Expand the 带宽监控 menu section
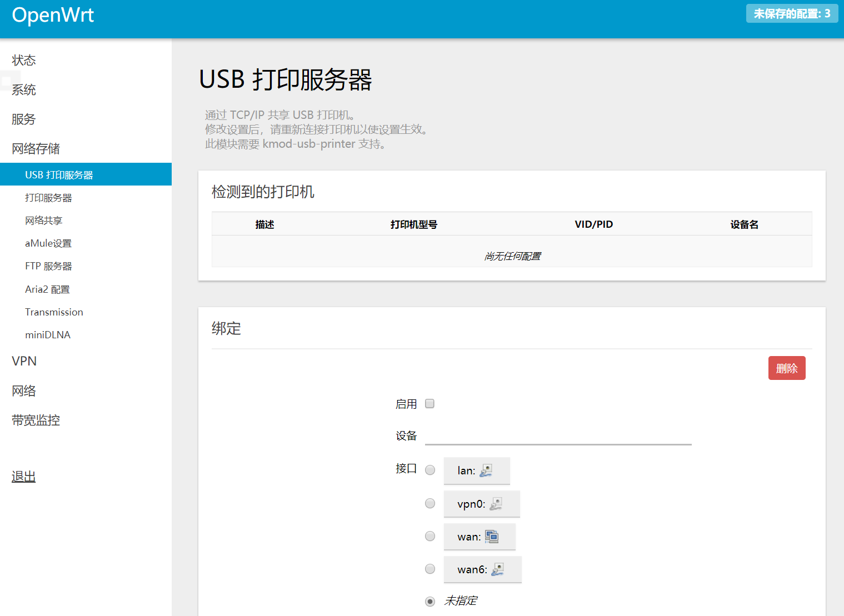The image size is (844, 616). click(x=36, y=420)
